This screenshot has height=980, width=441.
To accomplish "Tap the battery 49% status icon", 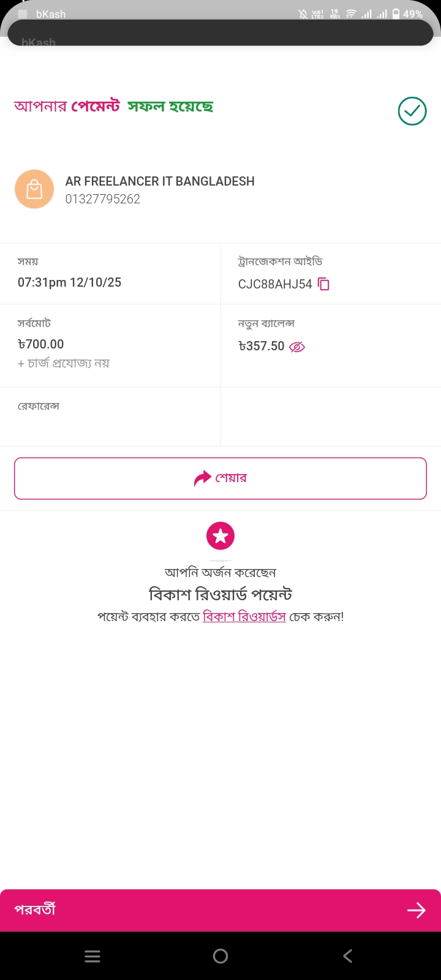I will pyautogui.click(x=407, y=13).
